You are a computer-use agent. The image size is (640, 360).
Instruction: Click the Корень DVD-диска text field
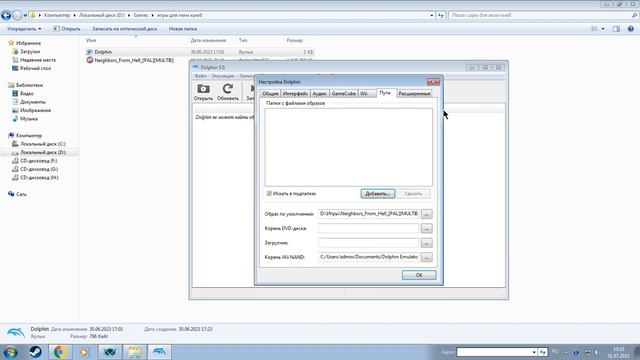(x=369, y=229)
